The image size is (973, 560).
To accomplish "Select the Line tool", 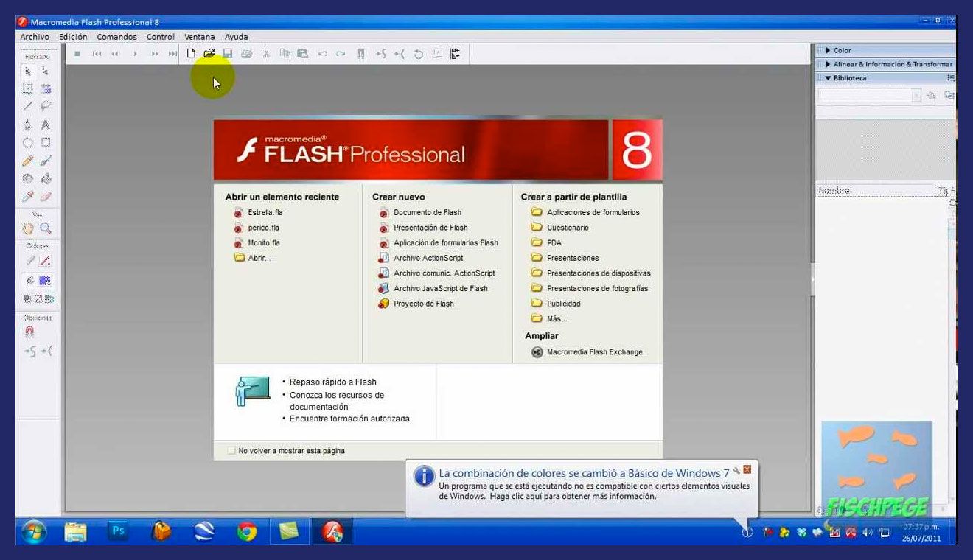I will click(28, 107).
